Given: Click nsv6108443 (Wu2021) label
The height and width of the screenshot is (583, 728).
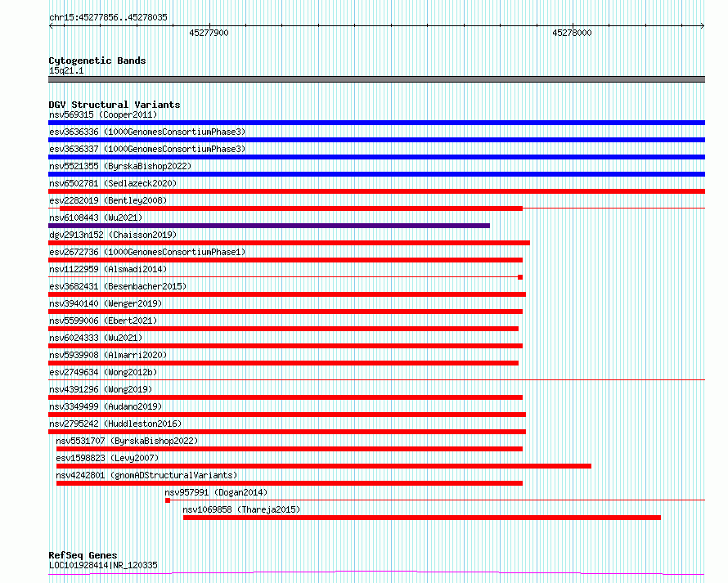Looking at the screenshot, I should coord(96,218).
